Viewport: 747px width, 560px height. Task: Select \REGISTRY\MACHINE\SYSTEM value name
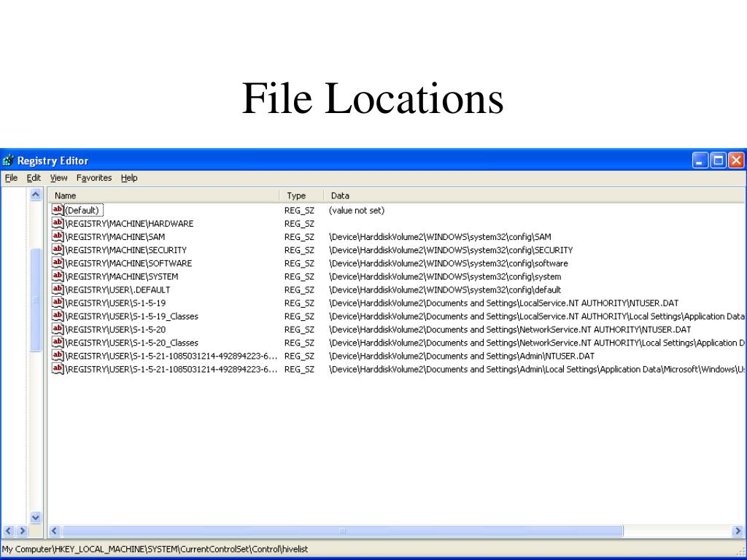[x=122, y=276]
